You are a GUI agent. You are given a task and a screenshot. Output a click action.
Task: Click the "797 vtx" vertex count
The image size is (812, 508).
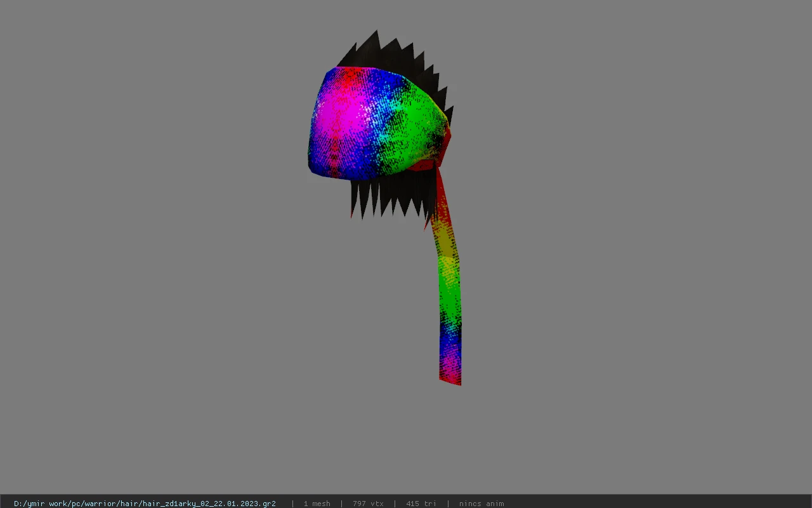click(368, 503)
